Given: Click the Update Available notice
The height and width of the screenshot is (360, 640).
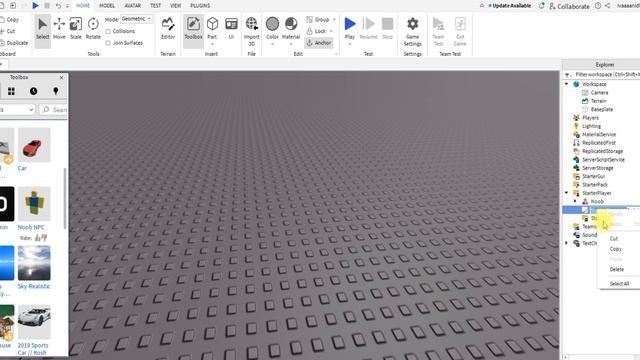Looking at the screenshot, I should pyautogui.click(x=510, y=6).
